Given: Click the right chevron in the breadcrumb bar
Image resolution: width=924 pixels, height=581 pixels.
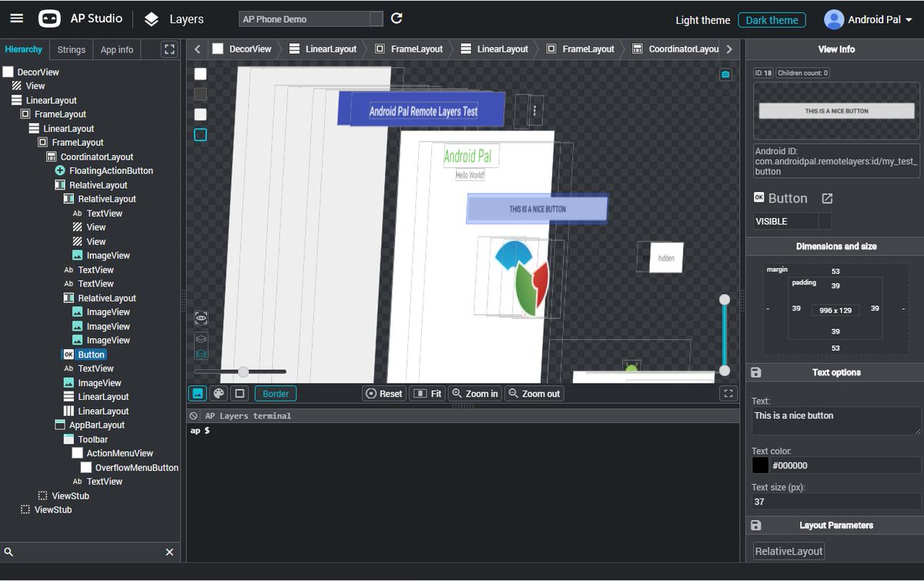Looking at the screenshot, I should click(728, 48).
